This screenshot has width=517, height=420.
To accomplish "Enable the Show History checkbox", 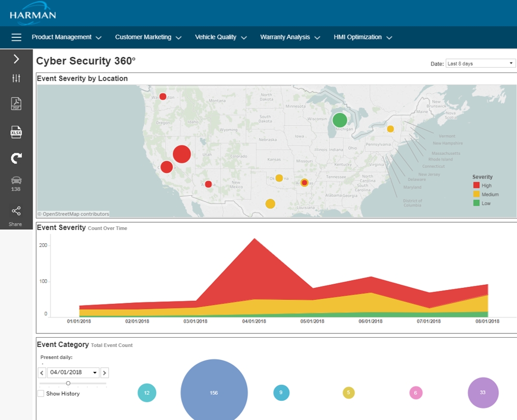I will tap(41, 393).
